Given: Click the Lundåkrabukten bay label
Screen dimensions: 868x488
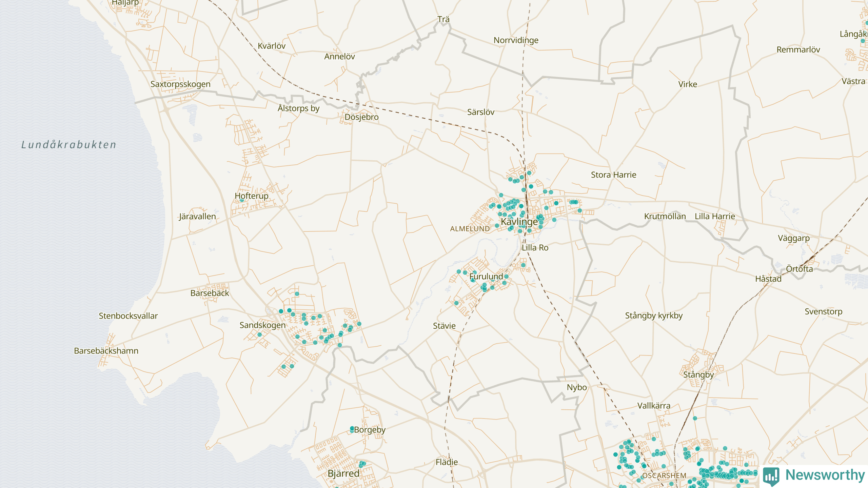Looking at the screenshot, I should click(x=69, y=145).
